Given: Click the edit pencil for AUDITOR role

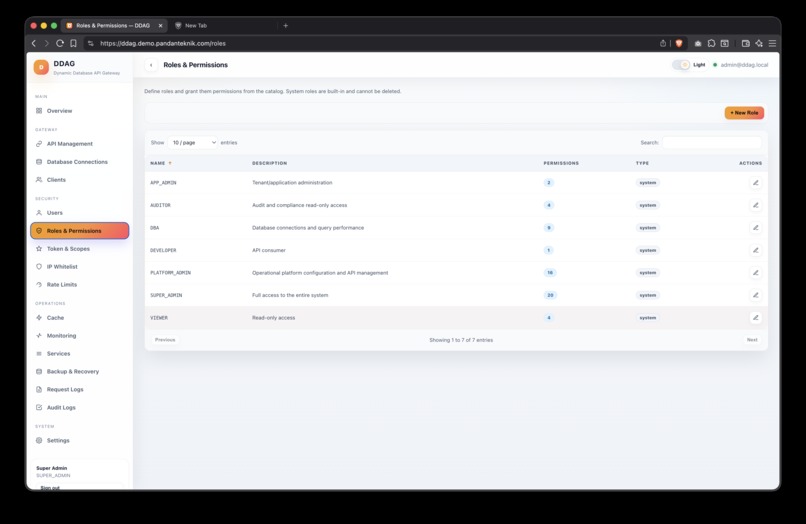Looking at the screenshot, I should point(755,205).
